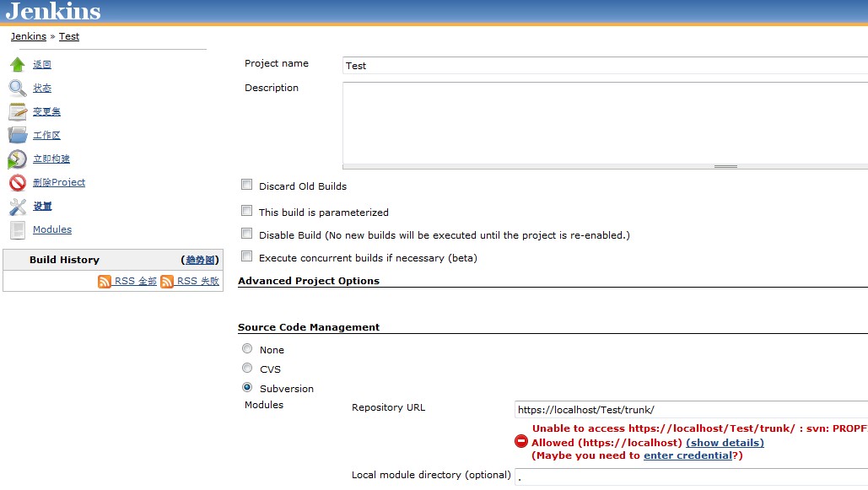868x490 pixels.
Task: Click the magnifier status icon
Action: tap(17, 88)
